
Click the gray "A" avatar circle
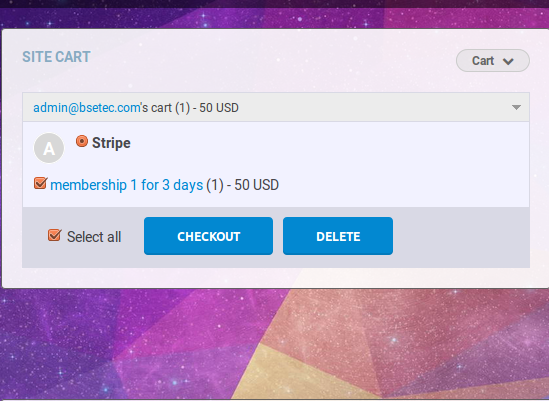tap(49, 148)
